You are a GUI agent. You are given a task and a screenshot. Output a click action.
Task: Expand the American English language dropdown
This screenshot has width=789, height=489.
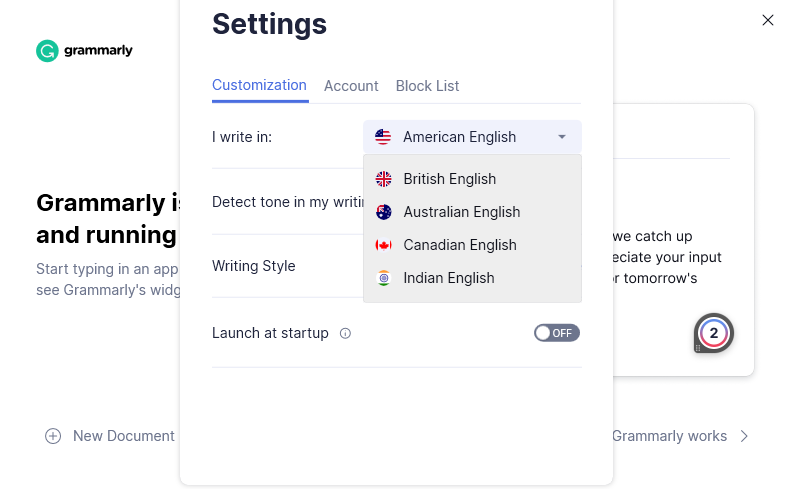tap(472, 137)
